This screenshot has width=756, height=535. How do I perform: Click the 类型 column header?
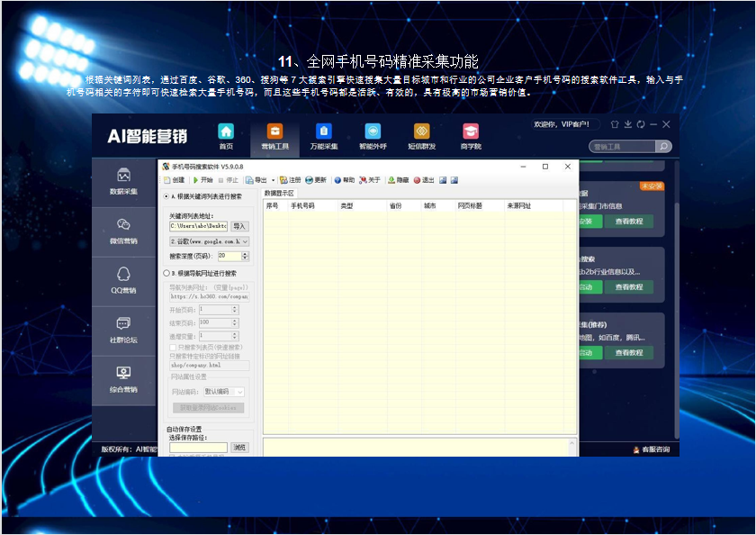362,205
